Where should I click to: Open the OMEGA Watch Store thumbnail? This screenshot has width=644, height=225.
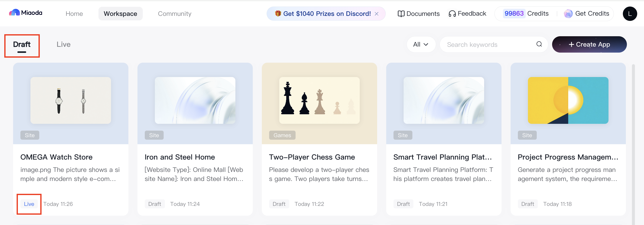[x=71, y=100]
